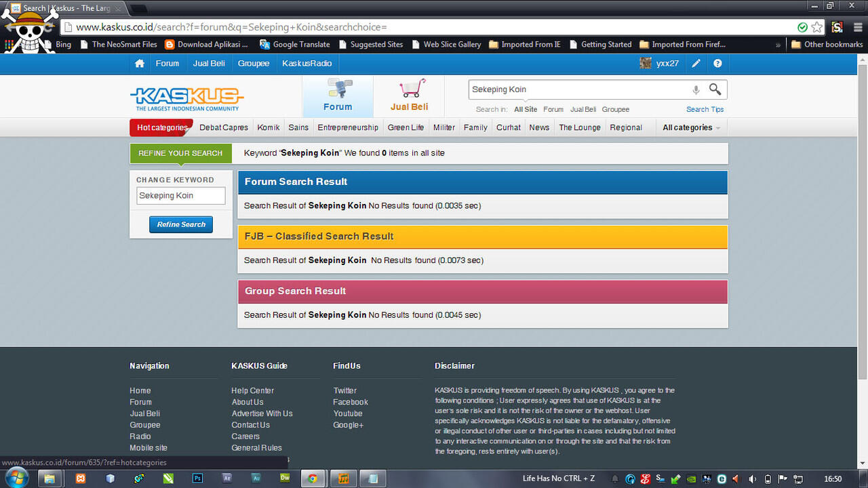The height and width of the screenshot is (488, 868).
Task: Open Curhat category
Action: pyautogui.click(x=509, y=127)
